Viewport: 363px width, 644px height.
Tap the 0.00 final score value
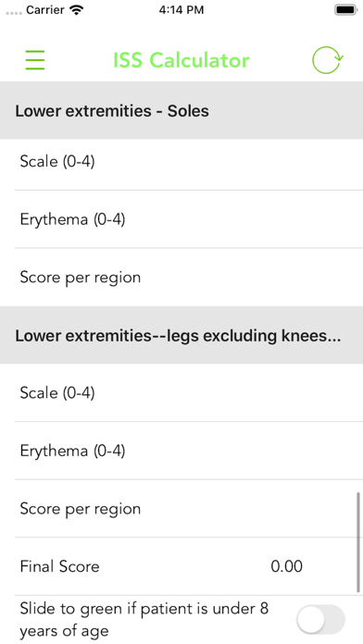pyautogui.click(x=286, y=567)
